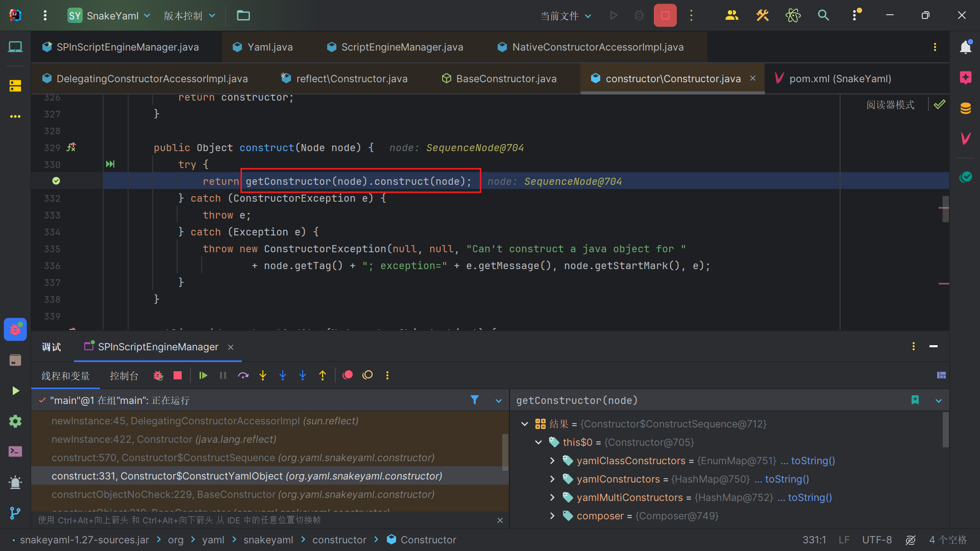Viewport: 980px width, 551px height.
Task: Collapse the result node
Action: [x=525, y=424]
